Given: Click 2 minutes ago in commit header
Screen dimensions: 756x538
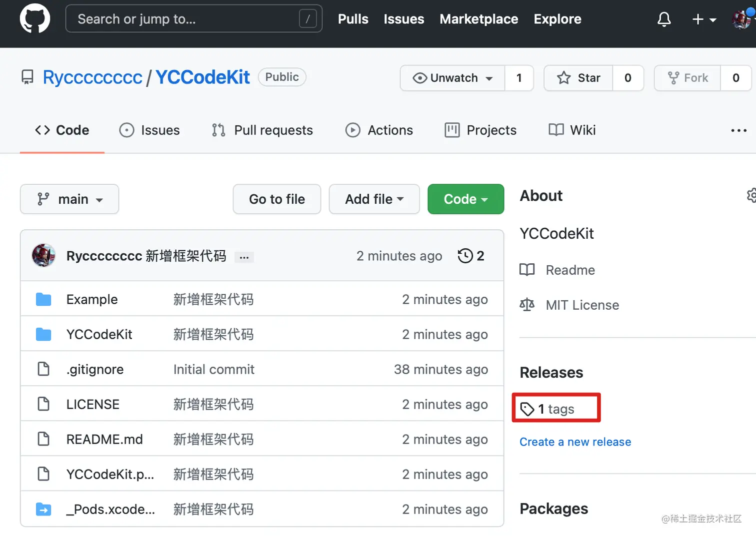Looking at the screenshot, I should point(399,256).
